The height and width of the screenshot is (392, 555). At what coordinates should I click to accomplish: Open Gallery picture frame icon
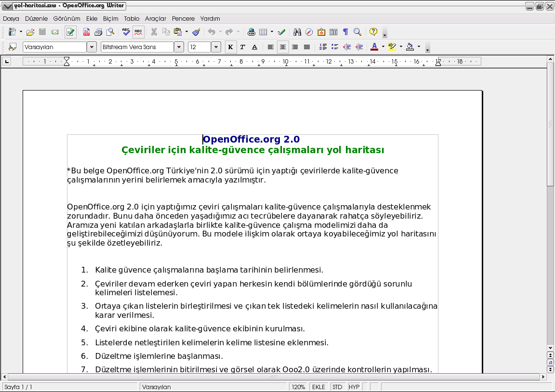[321, 32]
